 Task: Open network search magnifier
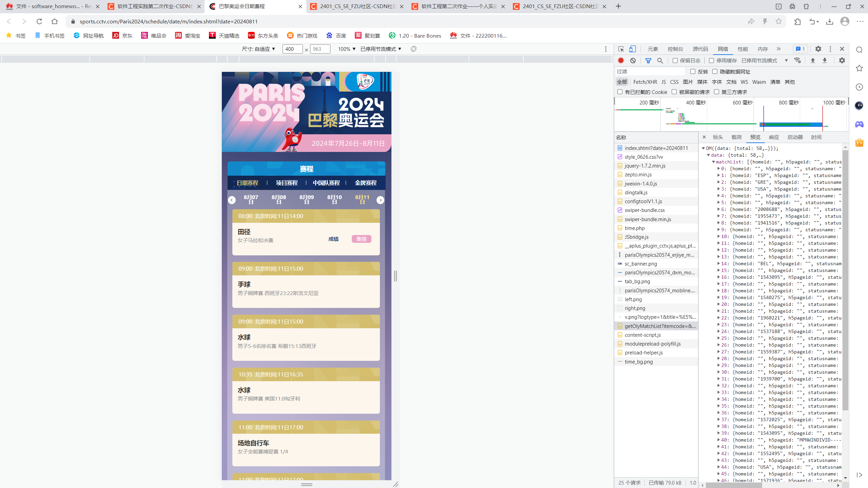pyautogui.click(x=660, y=60)
